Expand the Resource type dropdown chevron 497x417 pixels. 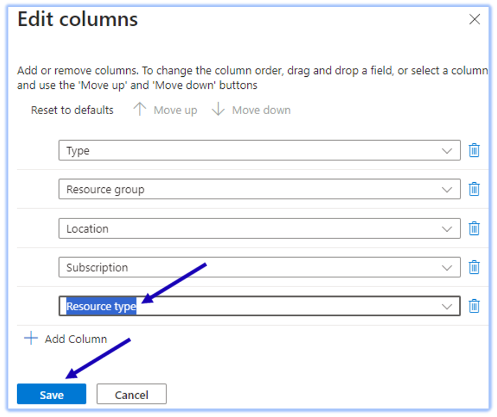point(447,306)
